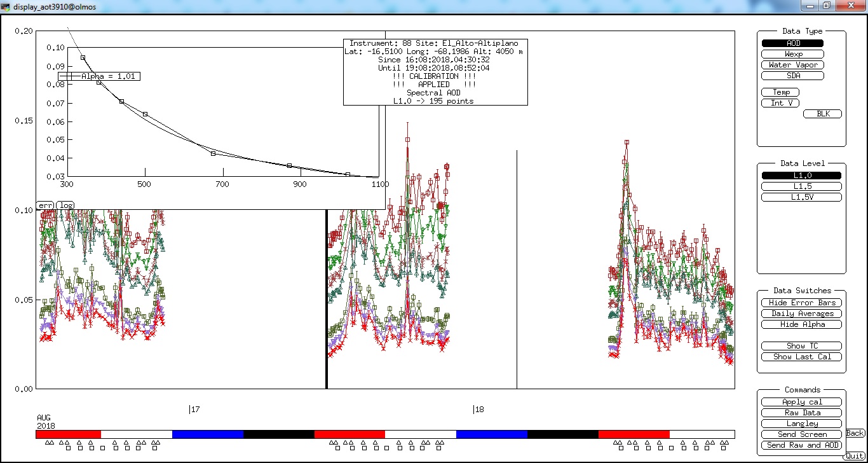The image size is (868, 463).
Task: Switch data type to SDA
Action: (793, 76)
